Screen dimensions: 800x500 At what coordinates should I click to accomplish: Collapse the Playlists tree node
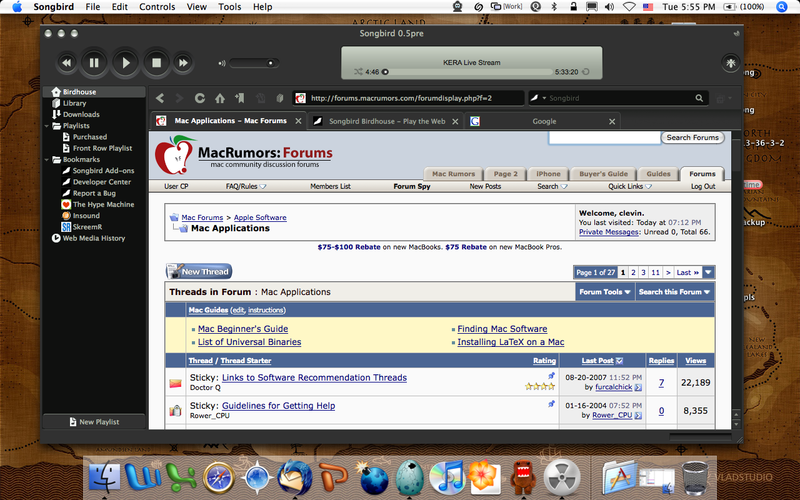[x=47, y=126]
